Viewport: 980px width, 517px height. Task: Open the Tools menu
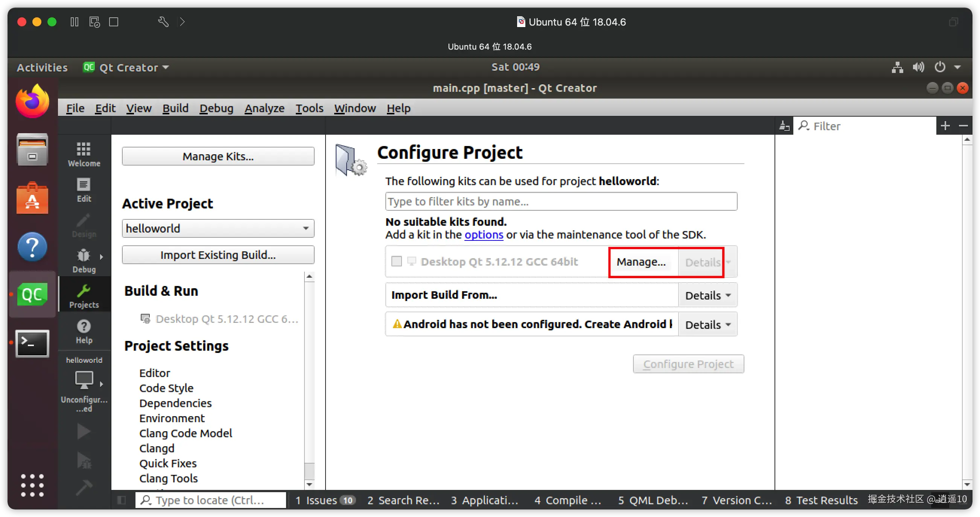(309, 108)
